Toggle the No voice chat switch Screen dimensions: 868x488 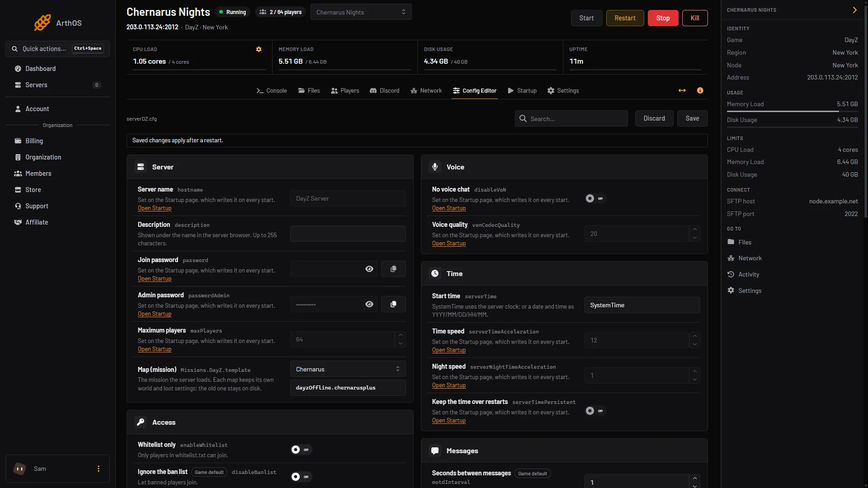pos(595,198)
